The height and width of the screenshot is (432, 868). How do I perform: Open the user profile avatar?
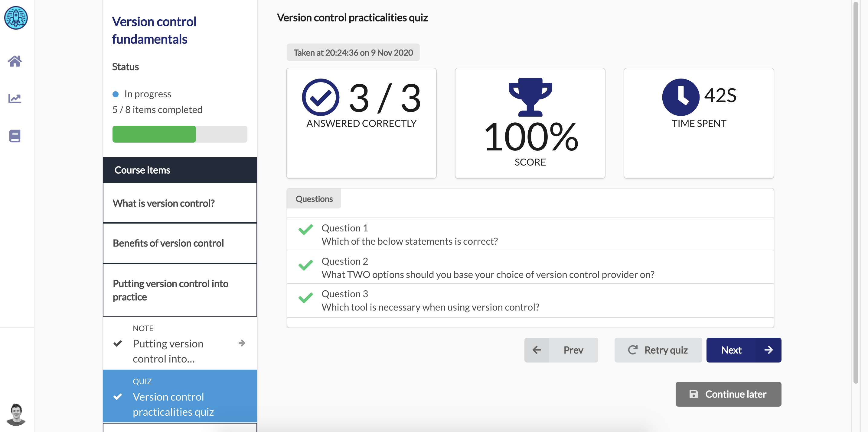16,414
